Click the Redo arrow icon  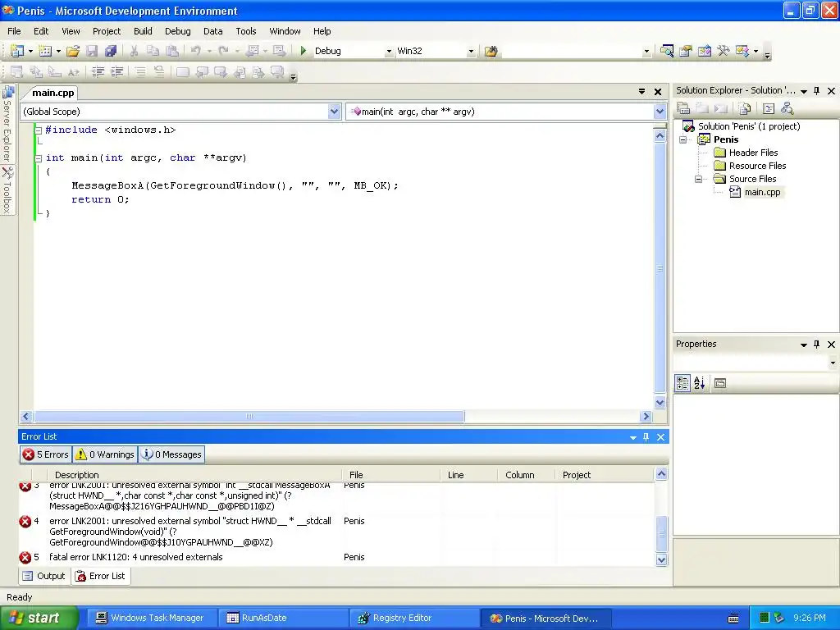click(223, 51)
